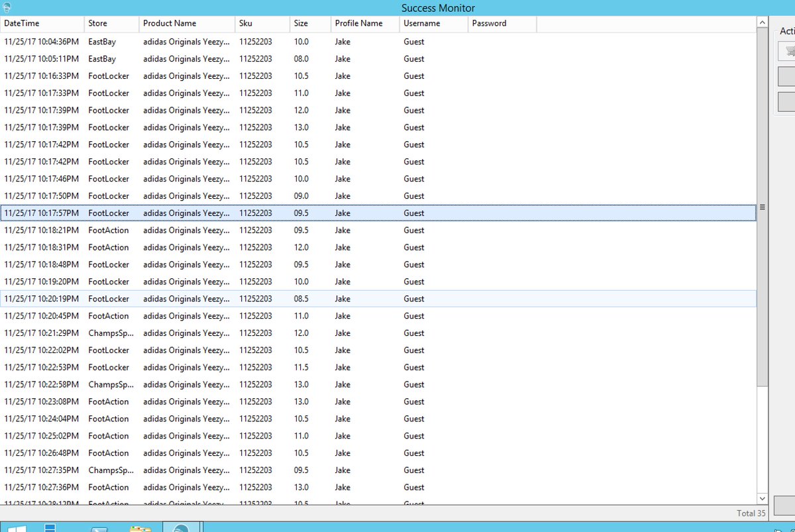Click ChampsSp... in the 10:22:58PM row
Screen dimensions: 795x532
point(111,385)
